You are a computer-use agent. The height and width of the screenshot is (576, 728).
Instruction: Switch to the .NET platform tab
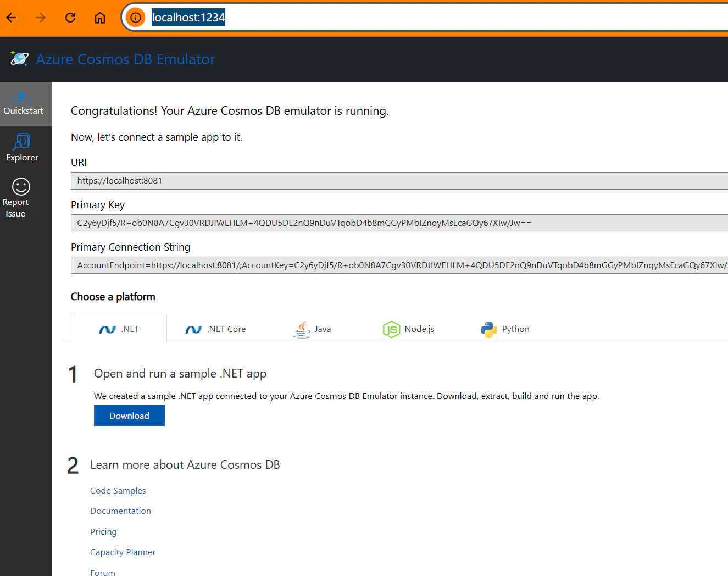pos(119,329)
